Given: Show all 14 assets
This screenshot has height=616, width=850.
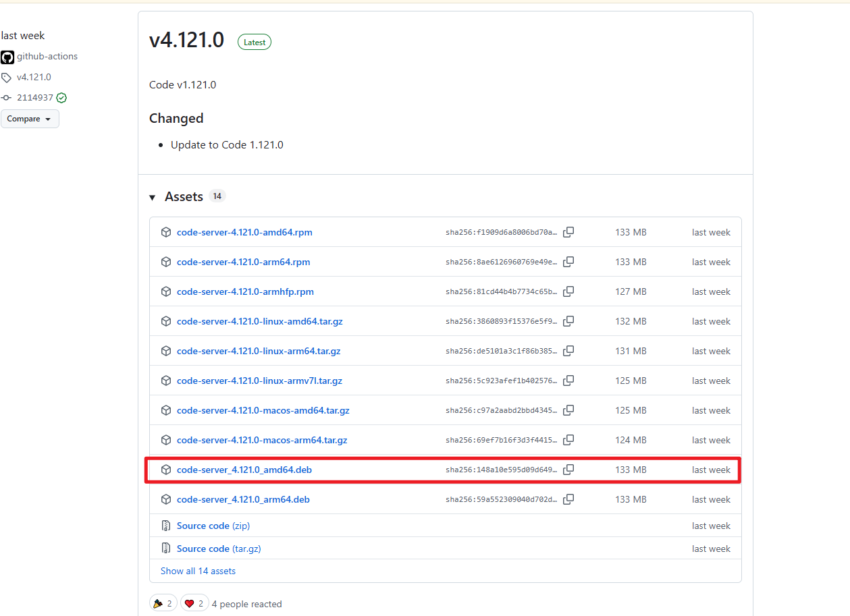Looking at the screenshot, I should 198,571.
